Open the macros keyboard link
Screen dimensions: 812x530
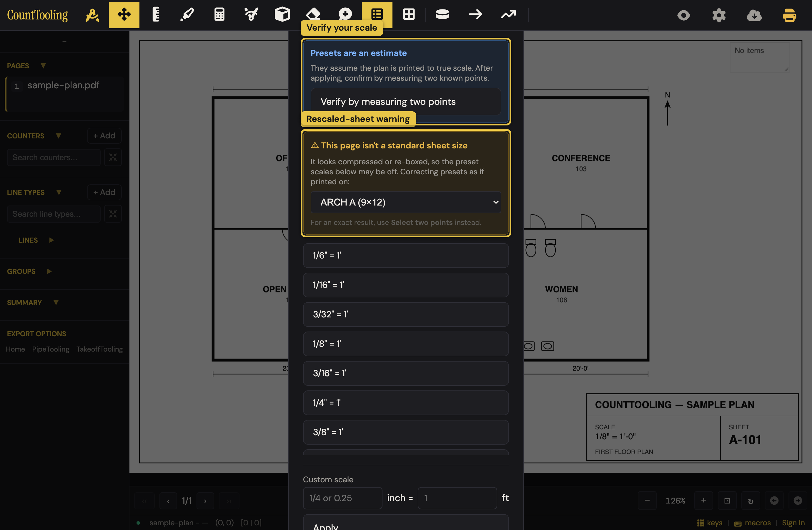click(x=752, y=523)
